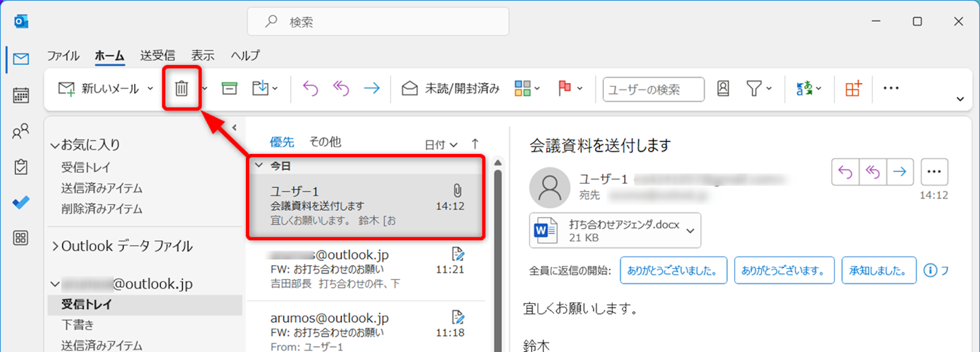Toggle 未読/開封済み read status
The height and width of the screenshot is (352, 980).
(451, 88)
